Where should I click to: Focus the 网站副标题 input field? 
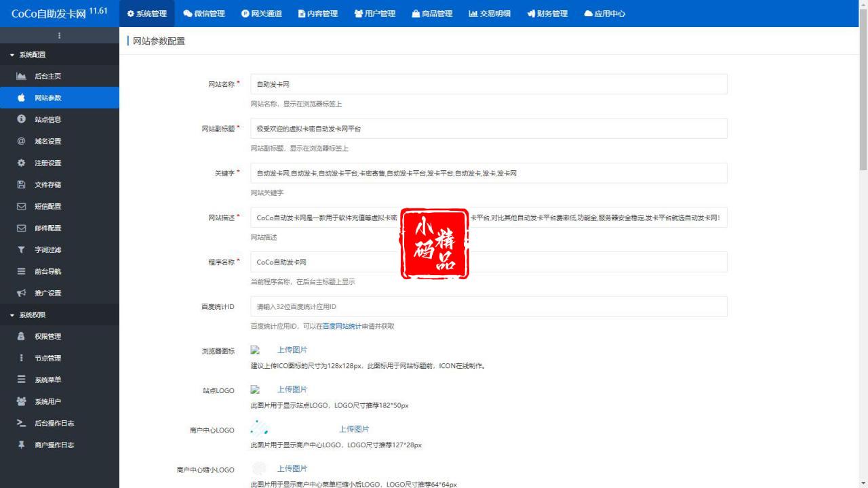pyautogui.click(x=489, y=129)
